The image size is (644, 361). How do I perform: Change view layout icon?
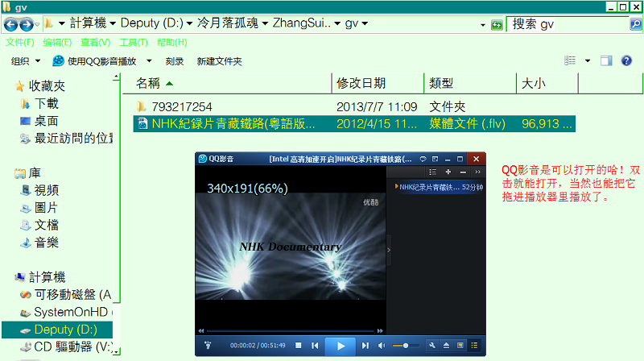[570, 61]
